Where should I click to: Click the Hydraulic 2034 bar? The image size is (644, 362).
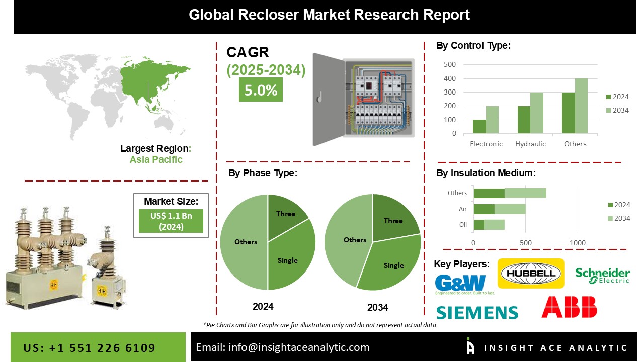pos(537,113)
